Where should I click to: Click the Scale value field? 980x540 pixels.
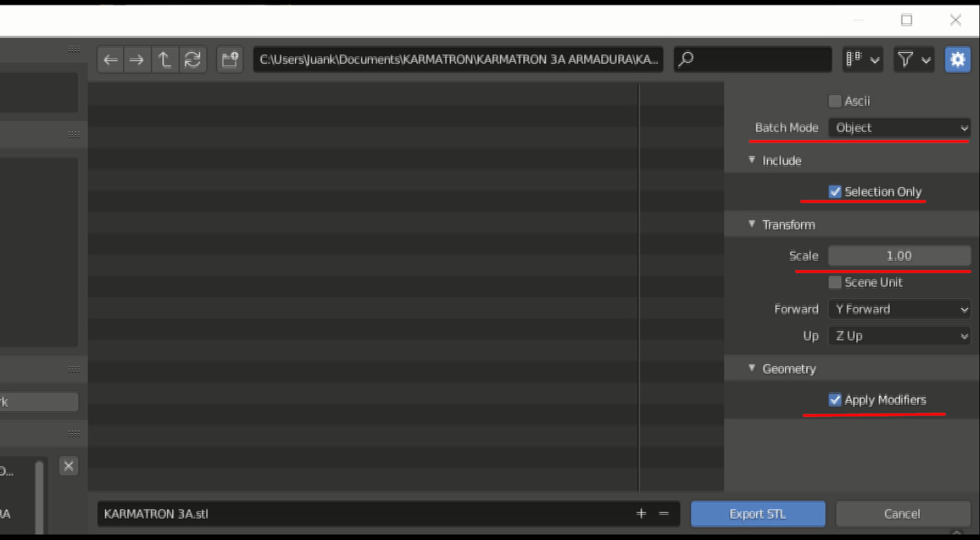coord(899,256)
